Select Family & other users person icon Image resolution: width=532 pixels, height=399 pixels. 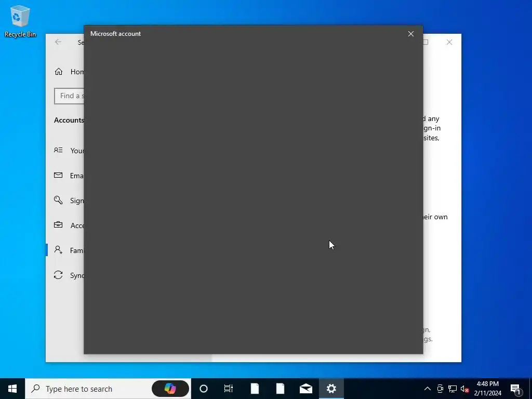(x=58, y=250)
